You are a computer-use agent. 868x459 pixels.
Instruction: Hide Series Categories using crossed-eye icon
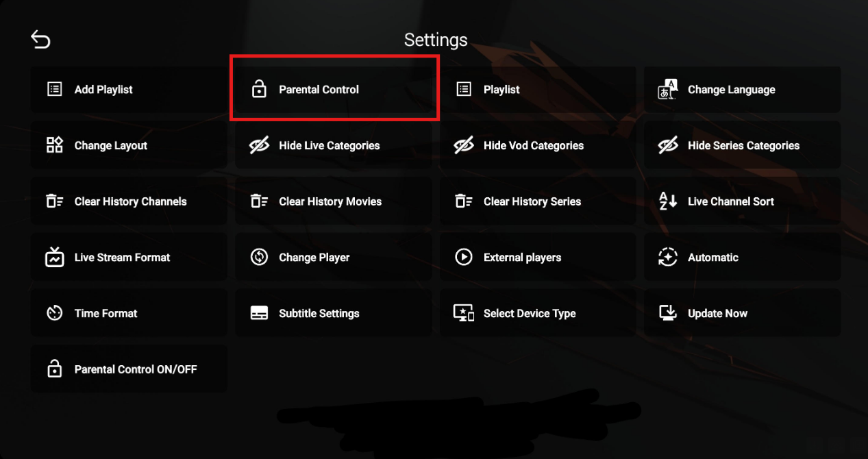point(667,145)
